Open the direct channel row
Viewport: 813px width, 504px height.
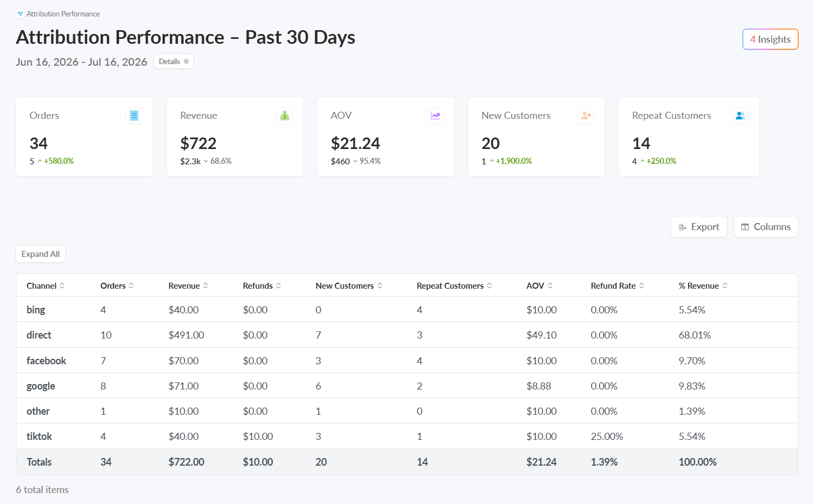point(407,335)
